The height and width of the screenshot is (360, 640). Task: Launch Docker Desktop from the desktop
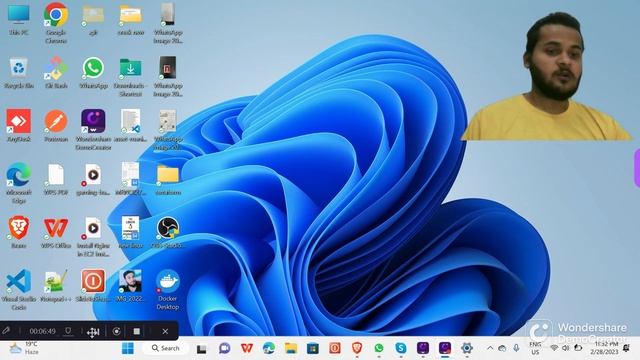(168, 289)
